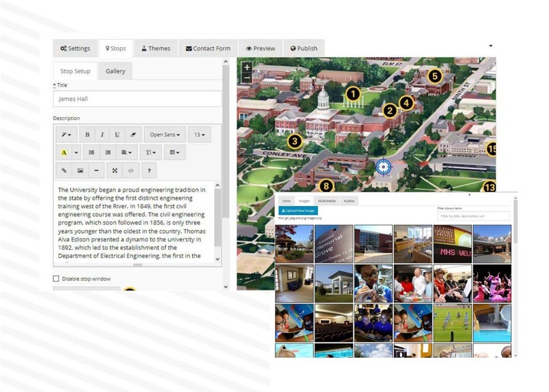549x392 pixels.
Task: Zoom in on the campus map
Action: (x=247, y=67)
